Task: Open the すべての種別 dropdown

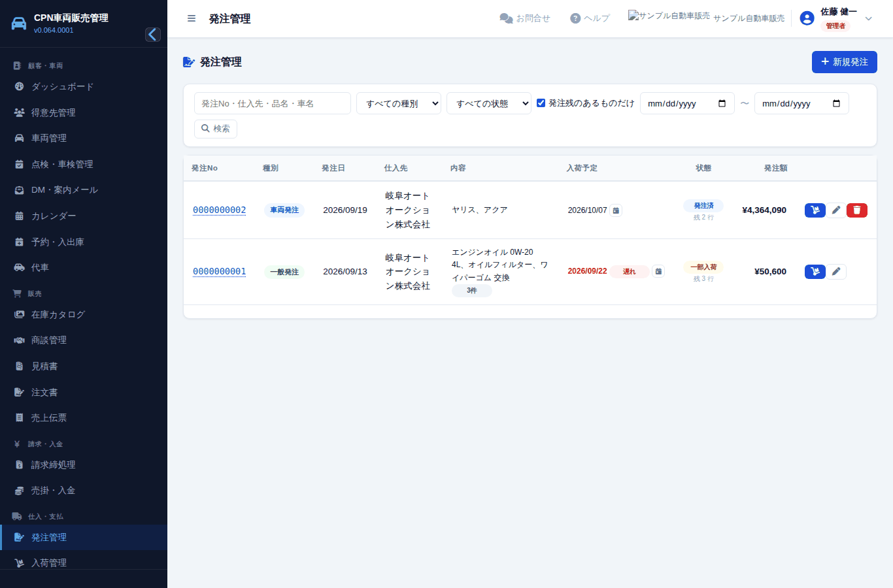Action: (399, 103)
